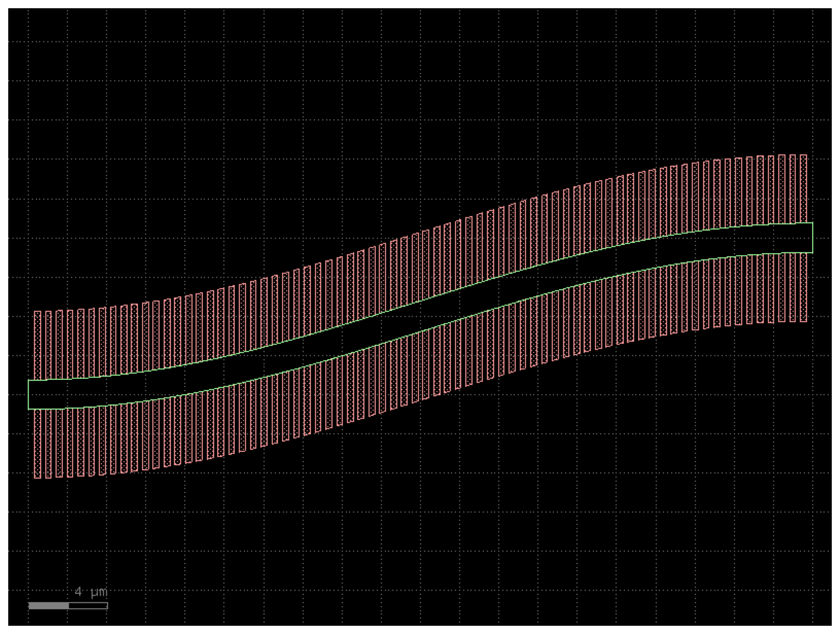Image resolution: width=840 pixels, height=634 pixels.
Task: Click the "4 µm" scale label
Action: (x=91, y=592)
